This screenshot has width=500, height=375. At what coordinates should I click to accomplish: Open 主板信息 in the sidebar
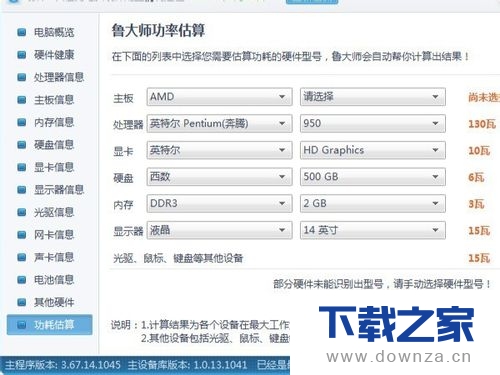pyautogui.click(x=54, y=100)
